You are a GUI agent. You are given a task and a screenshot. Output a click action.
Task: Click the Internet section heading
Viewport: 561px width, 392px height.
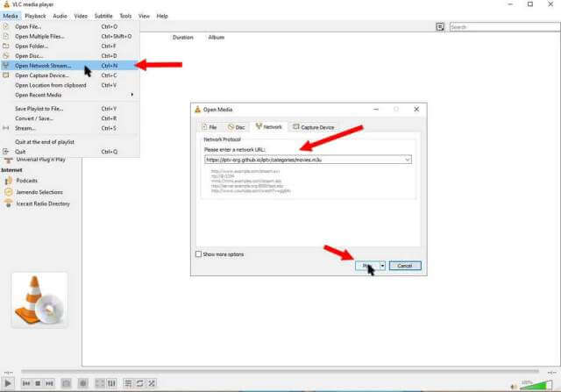(x=11, y=170)
